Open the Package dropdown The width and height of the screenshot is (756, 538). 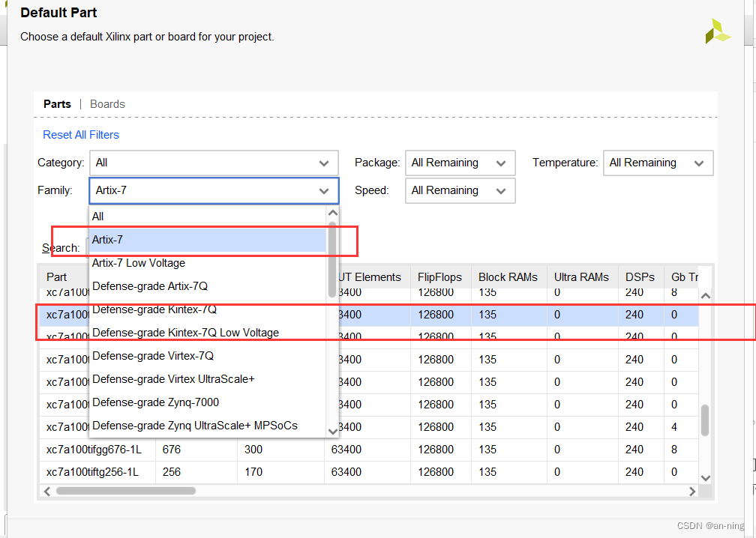point(460,163)
